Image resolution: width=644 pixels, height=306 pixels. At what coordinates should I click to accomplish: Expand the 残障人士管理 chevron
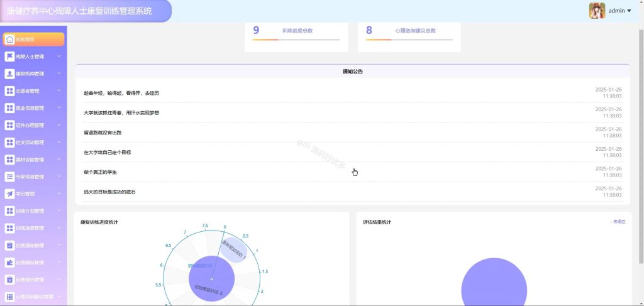coord(58,56)
